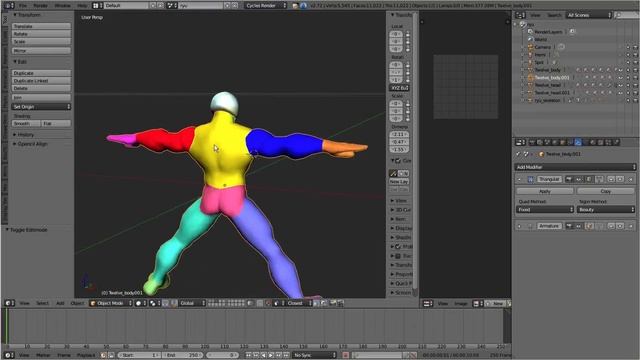Click the End frame field
This screenshot has height=360, width=640.
point(182,355)
